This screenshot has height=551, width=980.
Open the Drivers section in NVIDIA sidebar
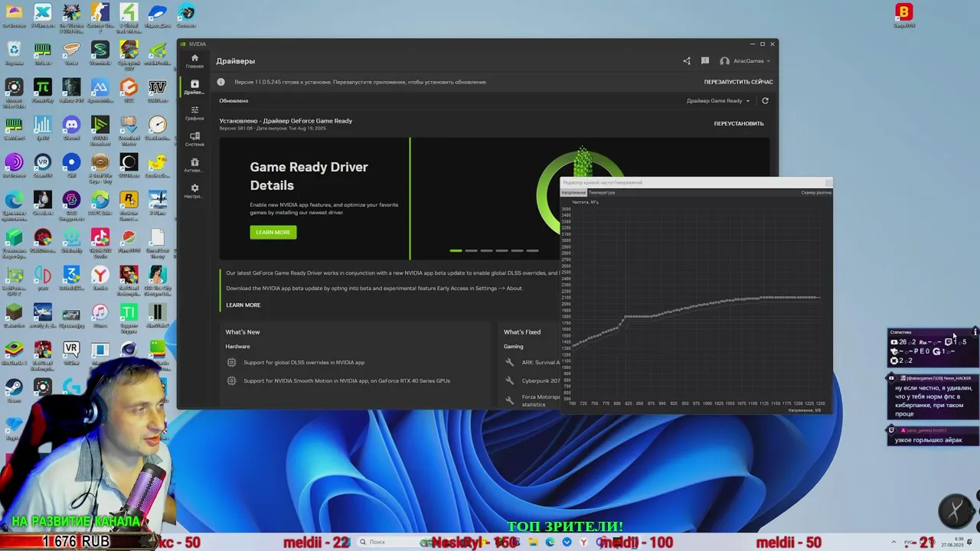[194, 87]
